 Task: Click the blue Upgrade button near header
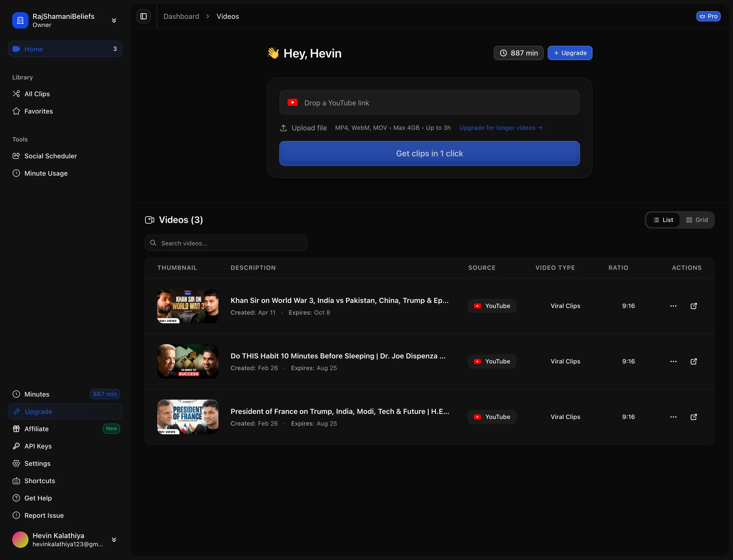click(570, 53)
